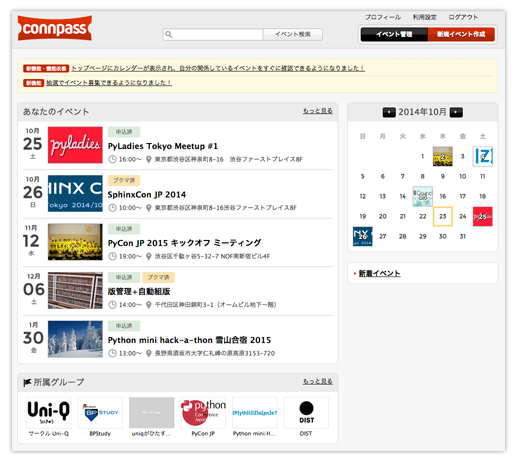Focus the event search input field
The image size is (517, 465).
point(213,34)
